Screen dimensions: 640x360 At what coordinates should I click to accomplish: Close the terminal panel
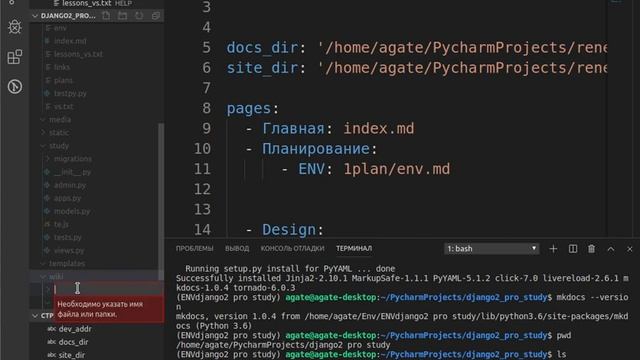(629, 249)
